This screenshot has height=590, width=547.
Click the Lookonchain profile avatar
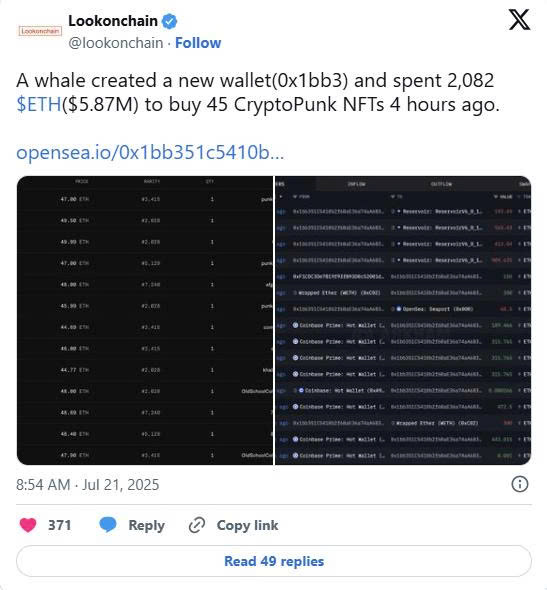coord(40,31)
